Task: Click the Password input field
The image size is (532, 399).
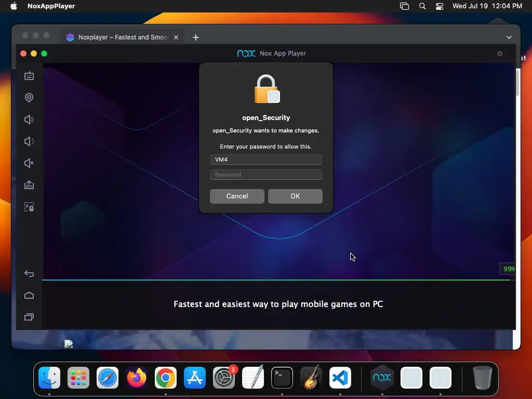Action: tap(265, 175)
